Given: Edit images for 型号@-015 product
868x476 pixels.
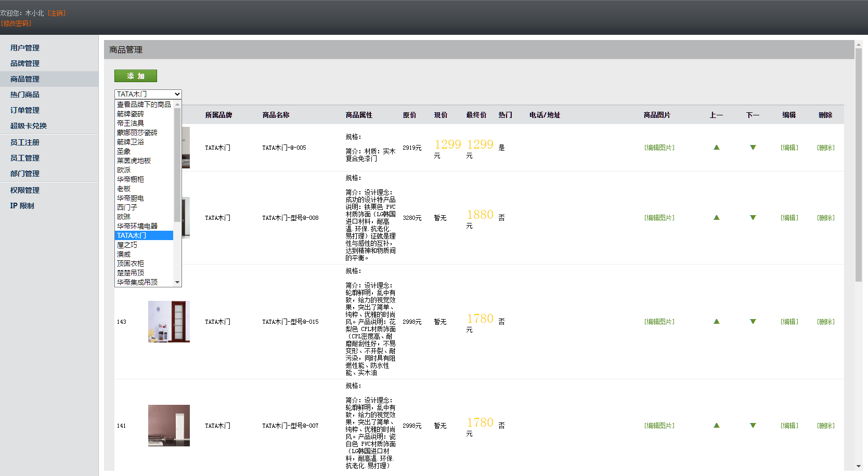Looking at the screenshot, I should click(659, 322).
